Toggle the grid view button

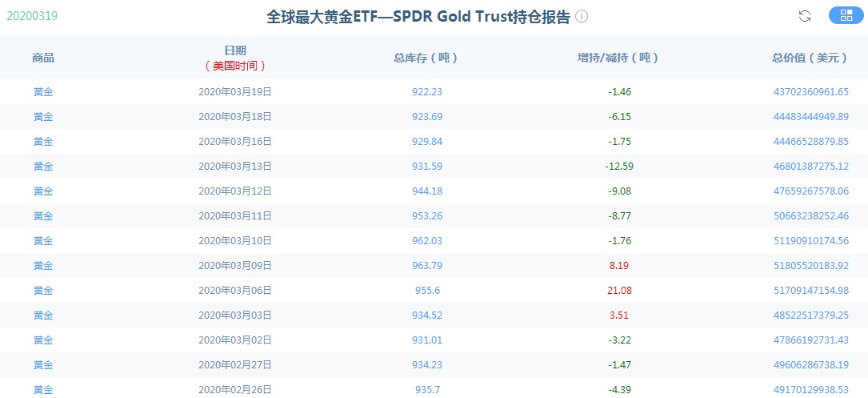[846, 15]
